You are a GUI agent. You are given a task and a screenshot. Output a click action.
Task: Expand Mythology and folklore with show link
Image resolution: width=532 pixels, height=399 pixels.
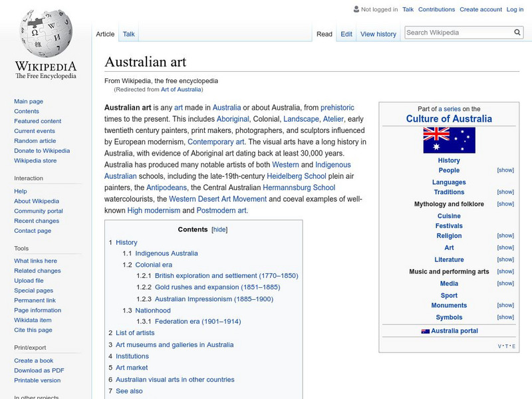point(505,203)
